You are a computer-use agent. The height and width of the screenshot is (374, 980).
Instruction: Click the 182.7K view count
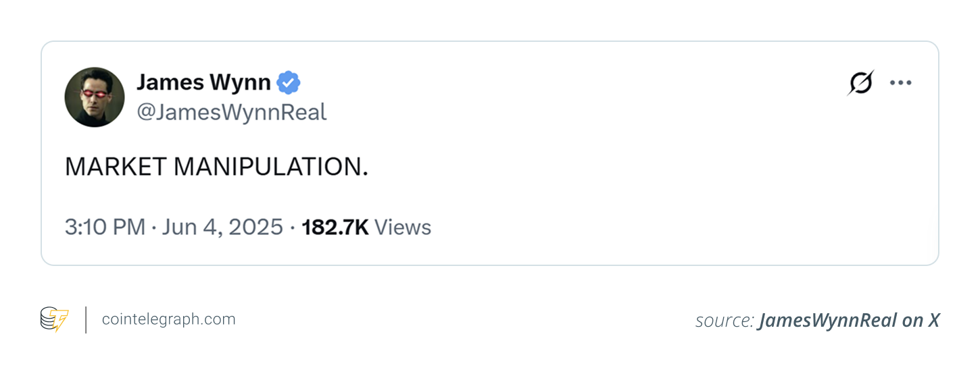click(x=335, y=227)
